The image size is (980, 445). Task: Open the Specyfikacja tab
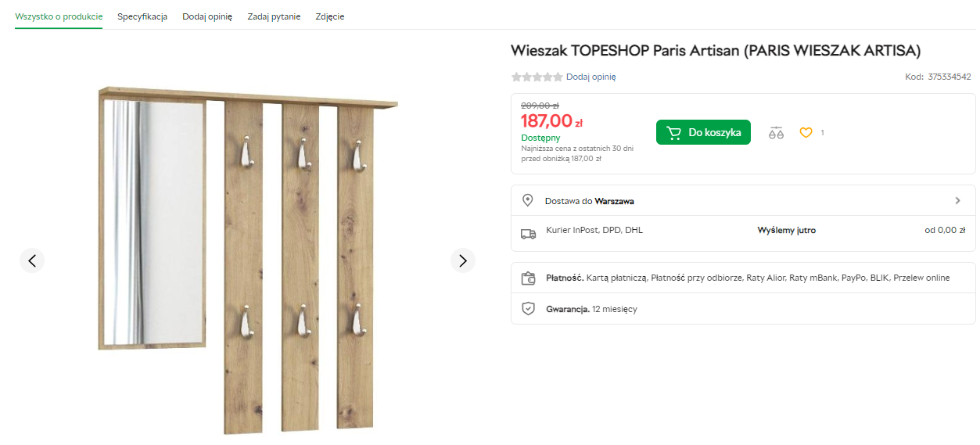pos(142,16)
